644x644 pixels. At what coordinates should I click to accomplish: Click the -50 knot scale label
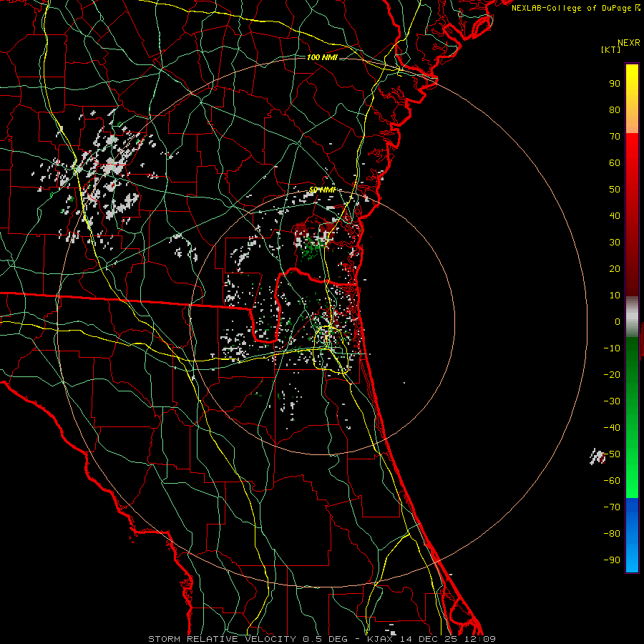pyautogui.click(x=612, y=454)
